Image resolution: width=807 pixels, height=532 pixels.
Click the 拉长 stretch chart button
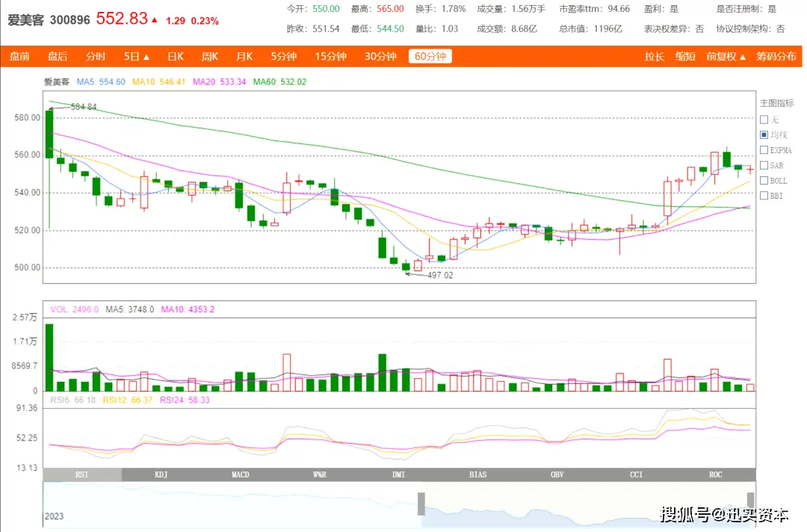(654, 57)
